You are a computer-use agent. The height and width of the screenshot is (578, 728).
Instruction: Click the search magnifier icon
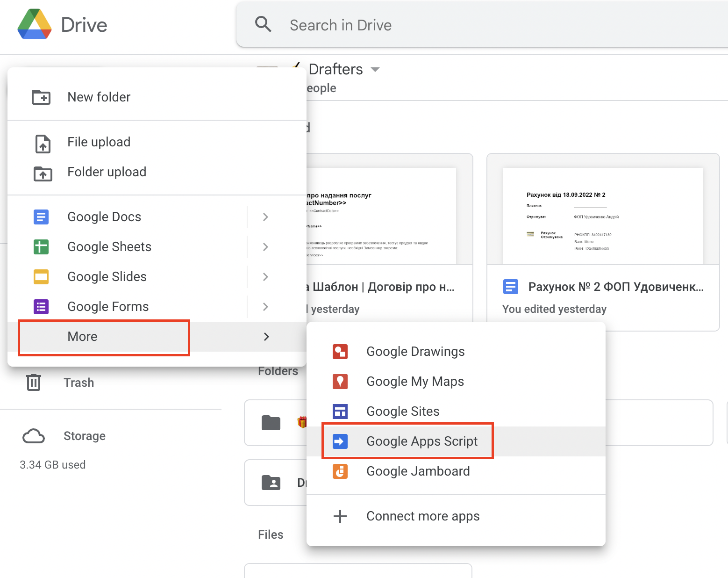pos(263,24)
